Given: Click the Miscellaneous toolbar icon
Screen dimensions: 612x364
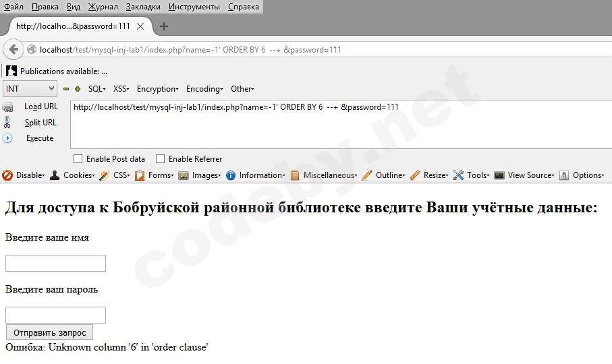Looking at the screenshot, I should coord(295,175).
